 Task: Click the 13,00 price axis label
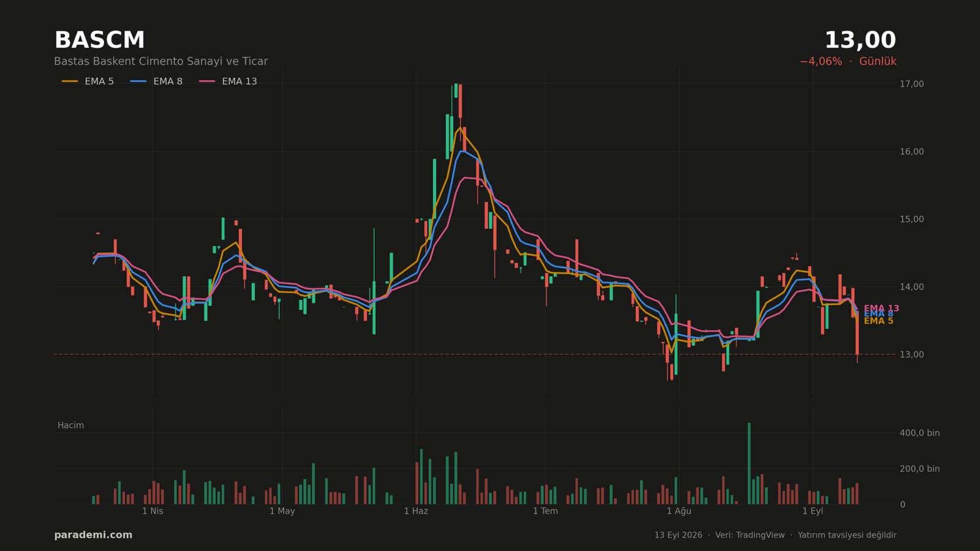911,354
